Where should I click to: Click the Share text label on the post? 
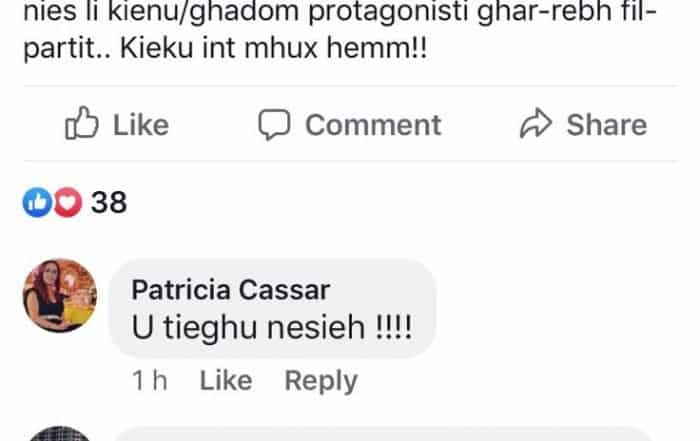pos(607,125)
